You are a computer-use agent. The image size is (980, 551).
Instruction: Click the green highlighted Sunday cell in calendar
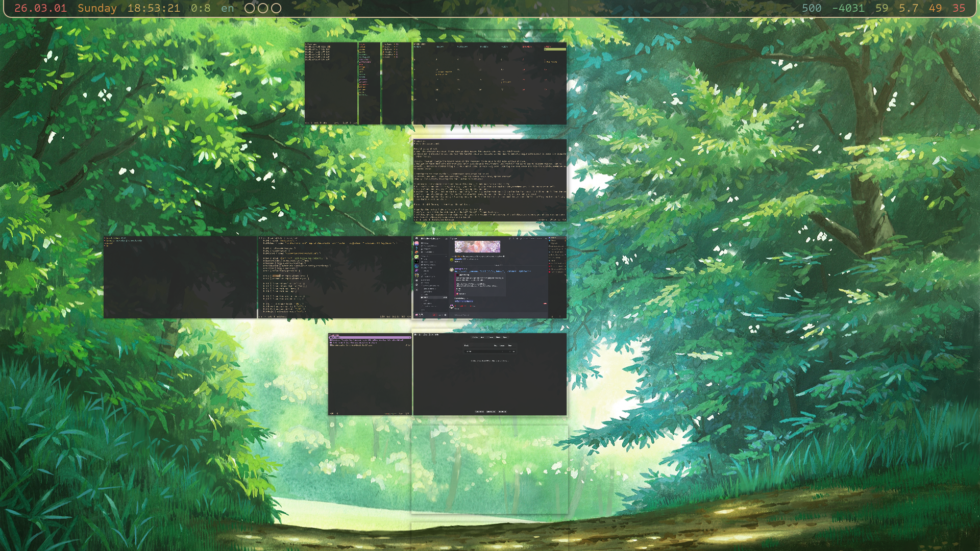555,49
